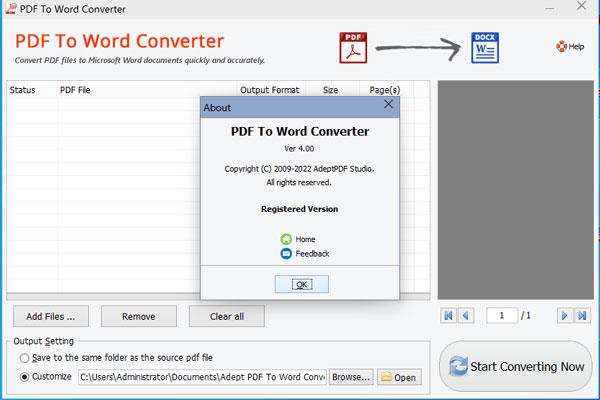Minimize the converter window
Screen dimensions: 600x400
[x=550, y=8]
